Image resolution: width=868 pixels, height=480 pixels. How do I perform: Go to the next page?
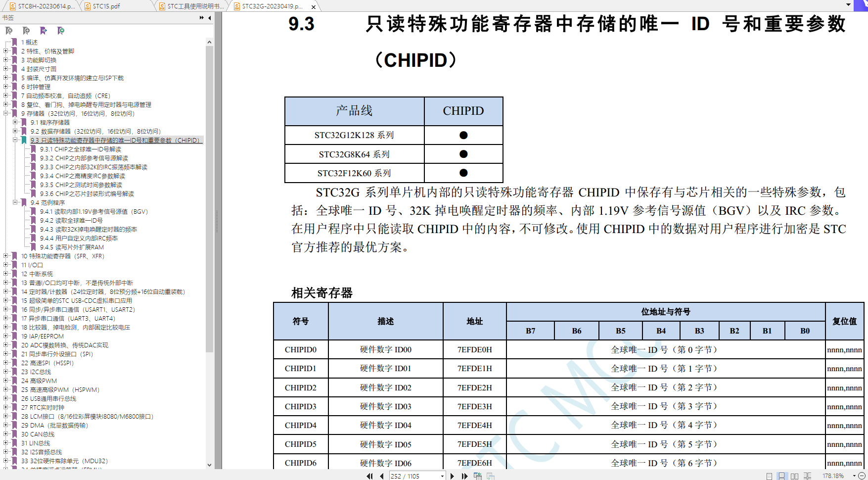pos(452,476)
